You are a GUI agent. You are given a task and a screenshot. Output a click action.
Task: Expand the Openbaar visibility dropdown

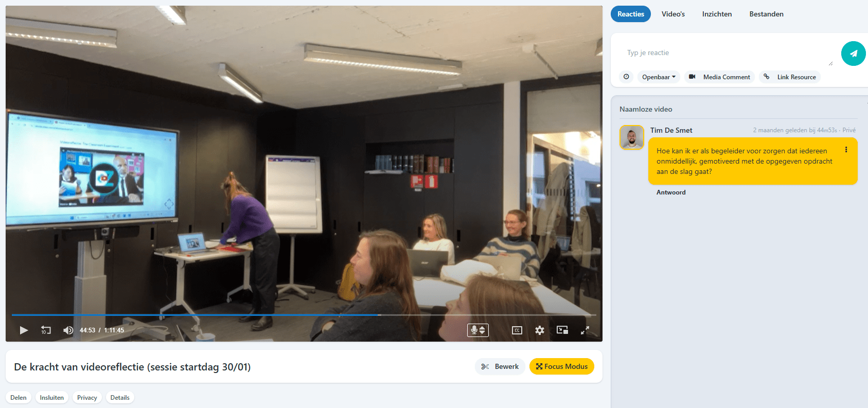coord(659,77)
